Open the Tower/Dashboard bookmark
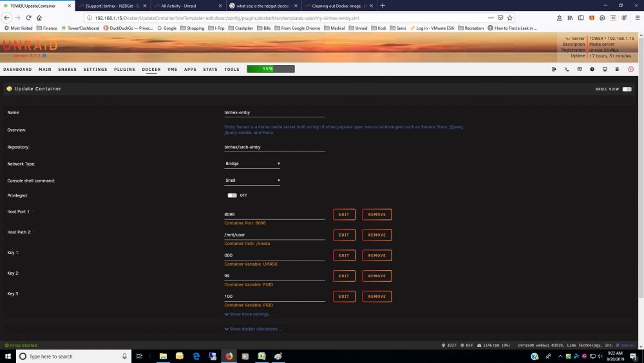This screenshot has height=363, width=644. 80,28
